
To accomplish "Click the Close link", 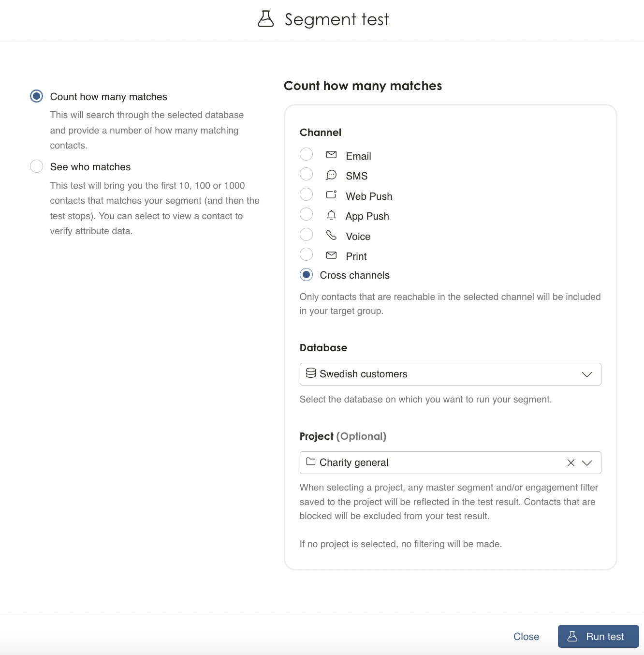I will point(526,637).
